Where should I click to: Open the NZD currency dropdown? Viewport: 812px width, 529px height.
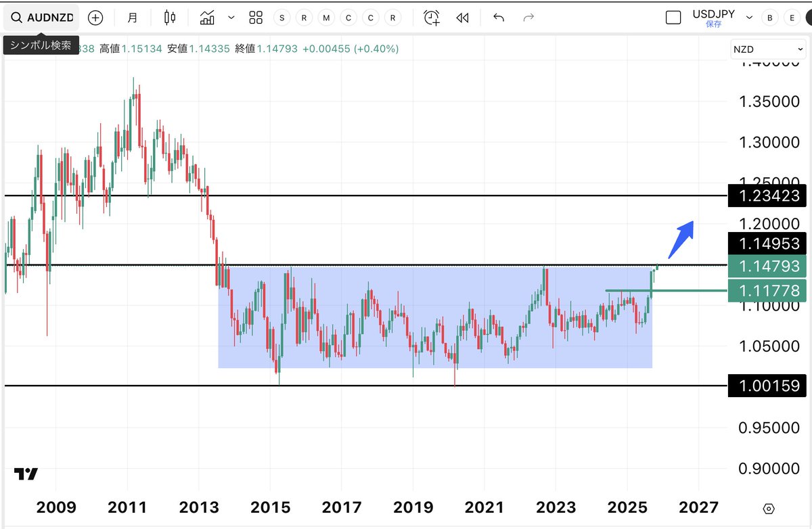click(x=768, y=50)
